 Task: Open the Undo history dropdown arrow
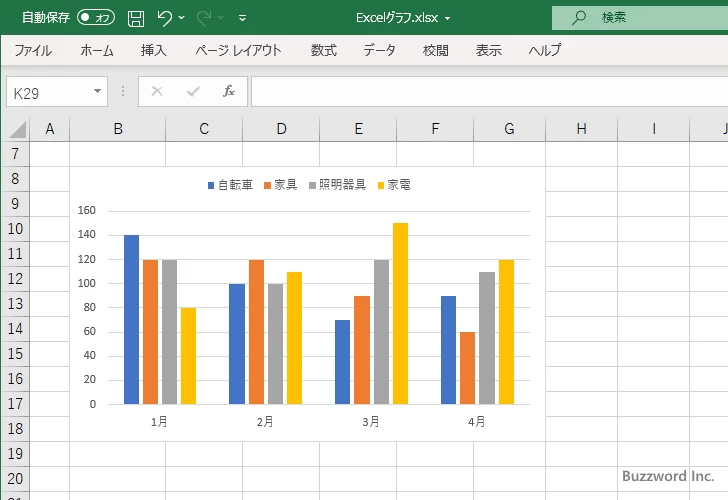(x=182, y=18)
